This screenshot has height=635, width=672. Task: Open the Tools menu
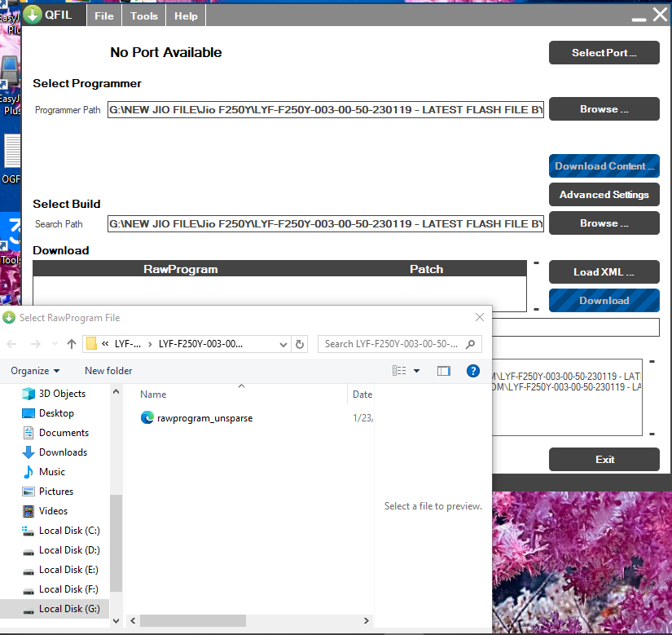[144, 15]
